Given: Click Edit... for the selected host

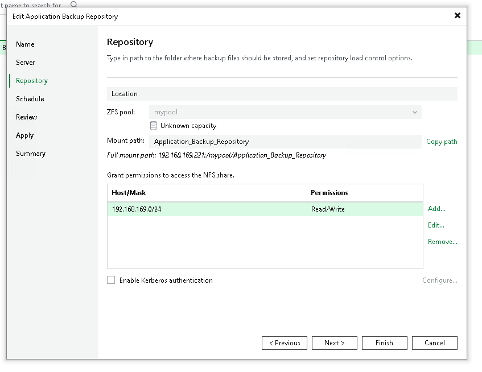Looking at the screenshot, I should click(x=436, y=225).
